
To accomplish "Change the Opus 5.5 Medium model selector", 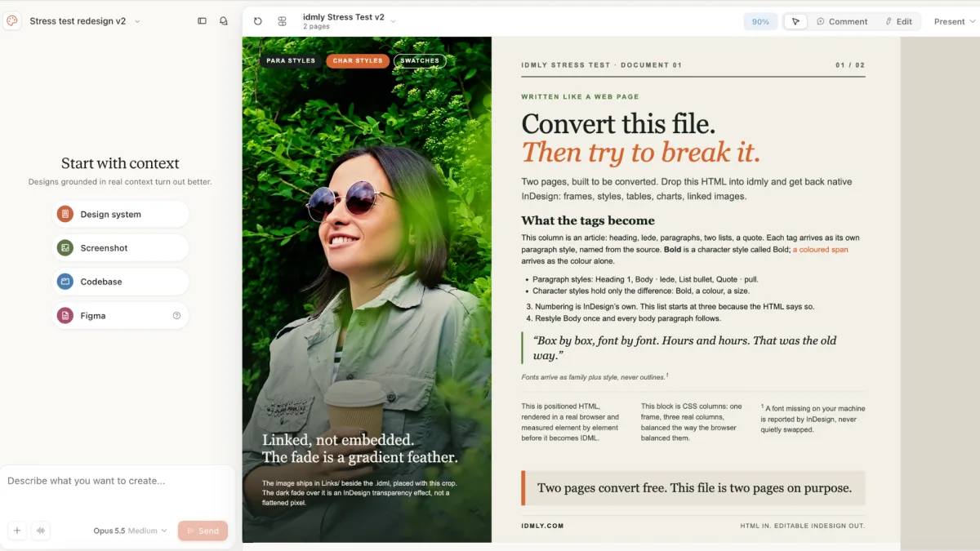I will tap(130, 531).
